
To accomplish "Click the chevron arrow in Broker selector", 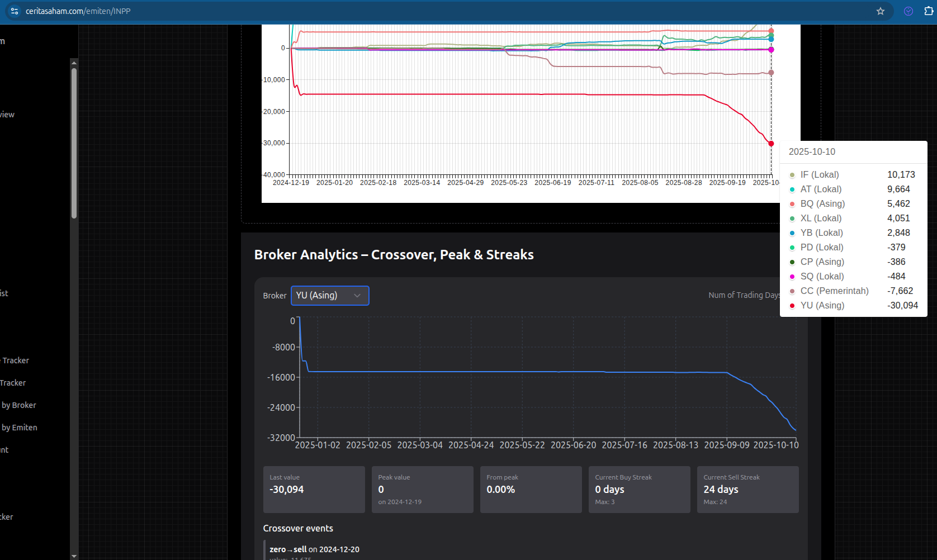I will pyautogui.click(x=357, y=296).
